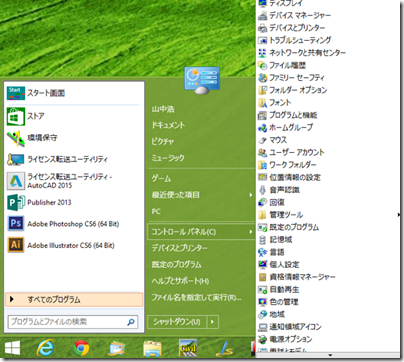Launch Adobe Illustrator CS6 icon
The image size is (404, 362).
click(16, 245)
